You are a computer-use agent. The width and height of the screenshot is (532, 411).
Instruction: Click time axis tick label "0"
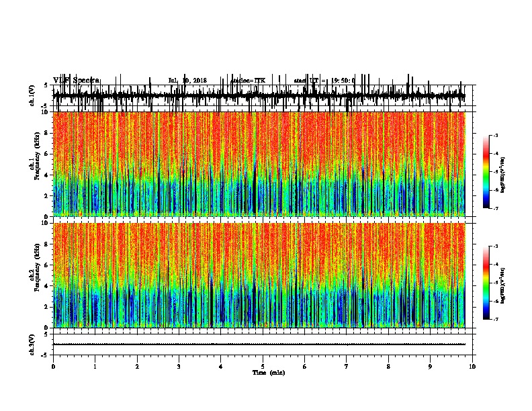coord(53,367)
